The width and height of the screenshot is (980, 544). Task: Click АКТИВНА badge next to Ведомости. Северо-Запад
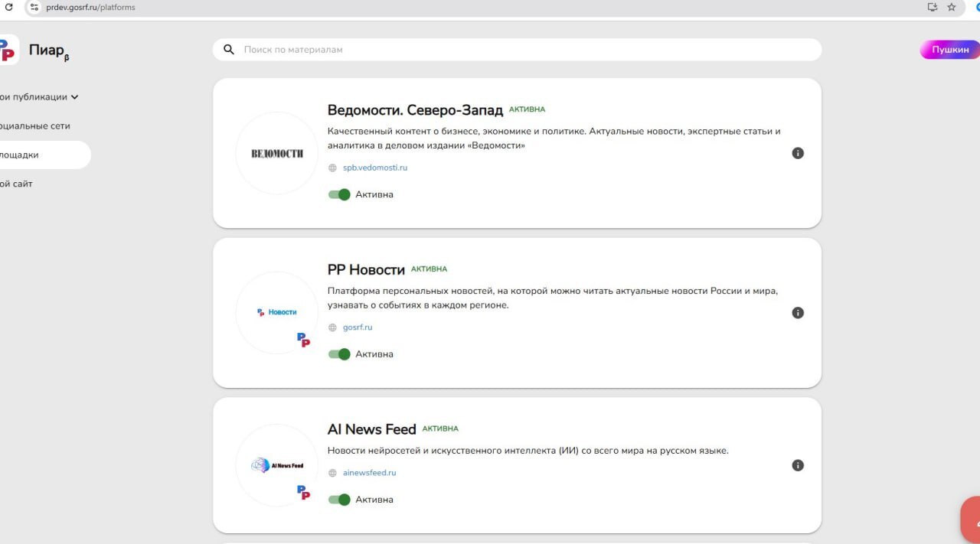(527, 109)
